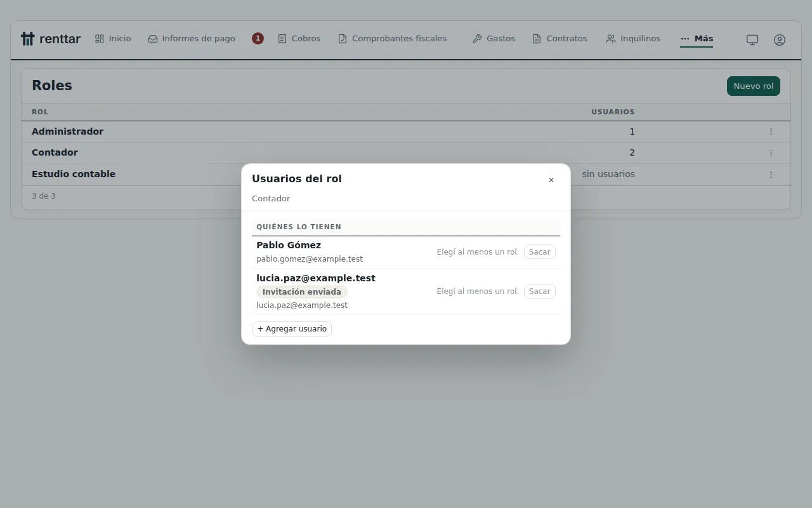Open three-dot menu for Contador row

[771, 153]
